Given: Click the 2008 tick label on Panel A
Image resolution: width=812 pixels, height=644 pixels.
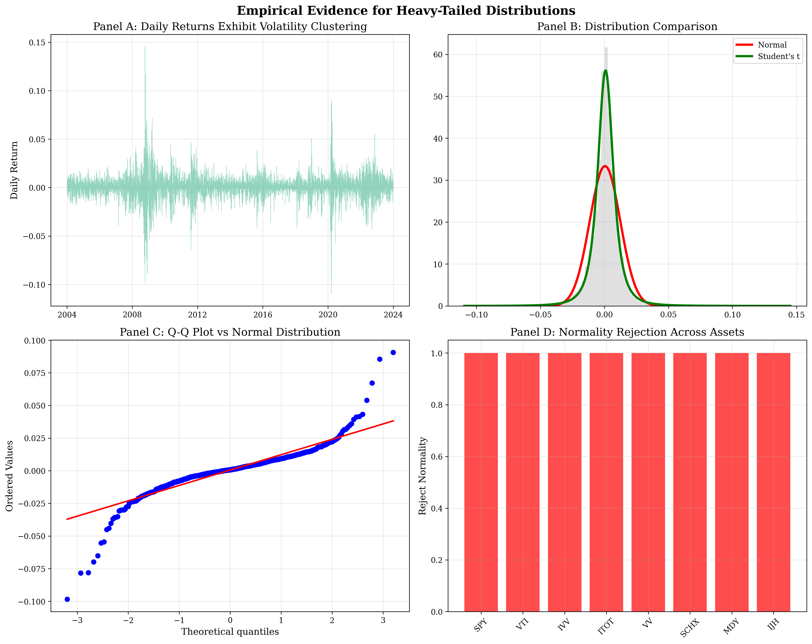Looking at the screenshot, I should [132, 315].
